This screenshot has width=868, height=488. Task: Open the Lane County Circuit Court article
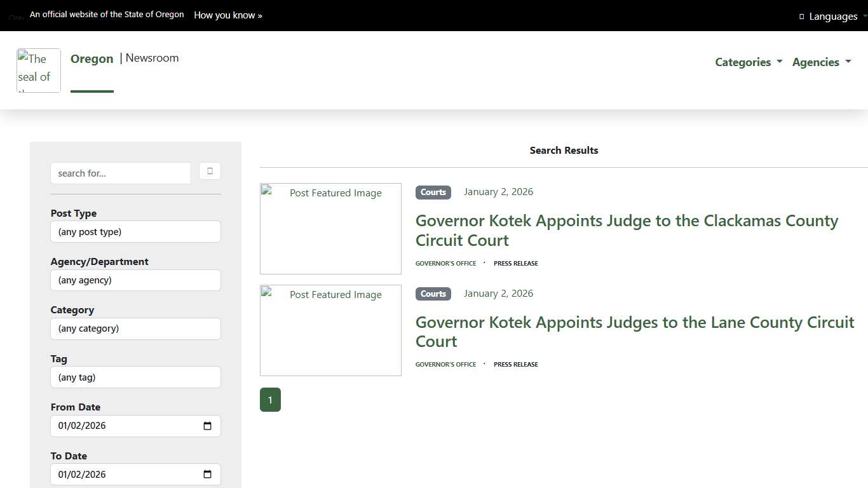[x=634, y=332]
